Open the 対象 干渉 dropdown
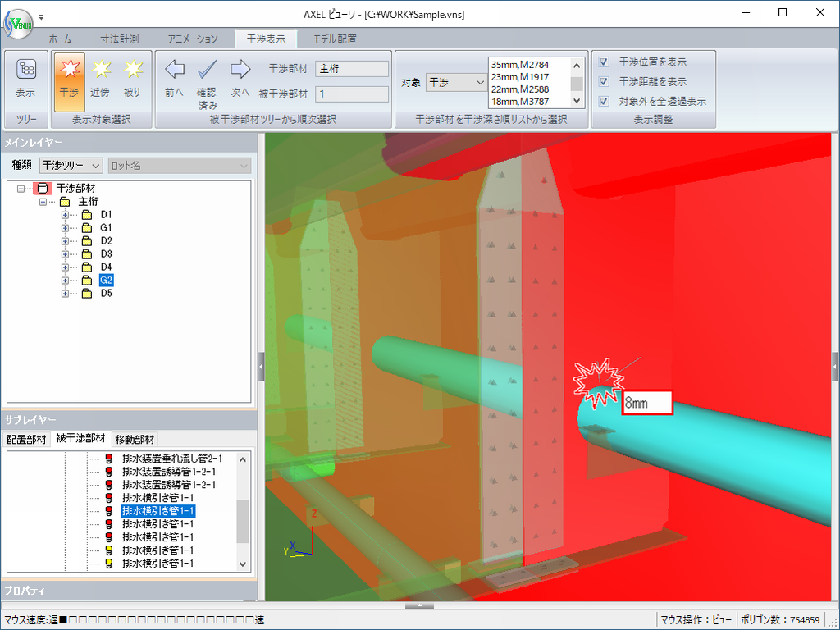The width and height of the screenshot is (840, 630). (456, 82)
